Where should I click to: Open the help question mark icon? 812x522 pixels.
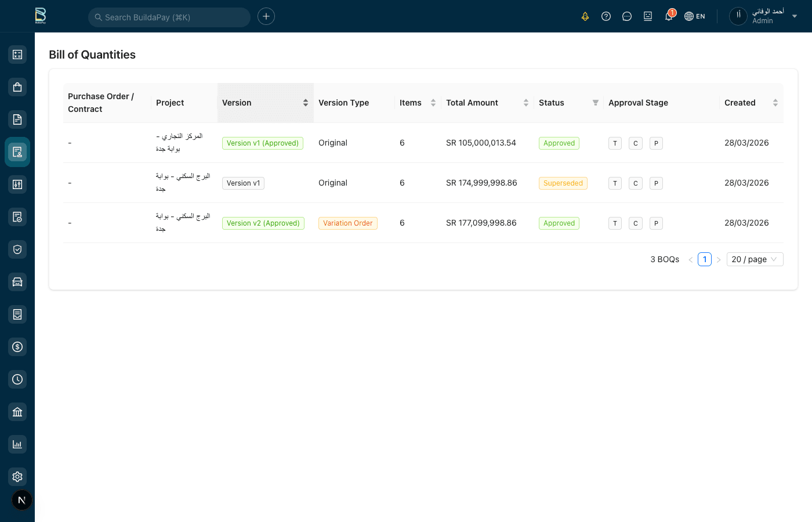pyautogui.click(x=606, y=16)
